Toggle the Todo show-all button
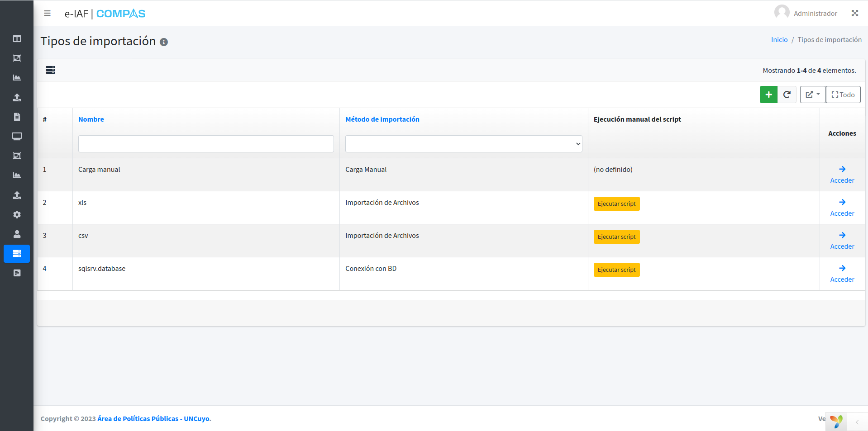868x431 pixels. pos(843,95)
